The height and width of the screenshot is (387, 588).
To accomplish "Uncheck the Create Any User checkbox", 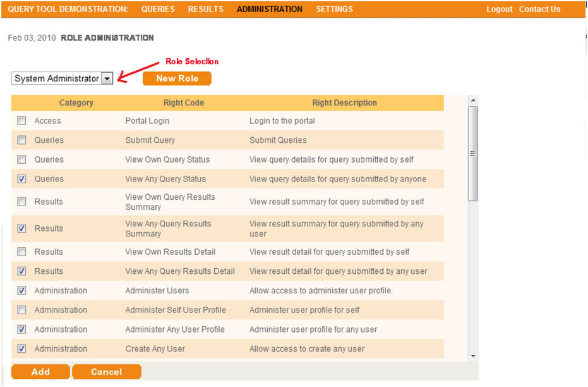I will click(22, 348).
